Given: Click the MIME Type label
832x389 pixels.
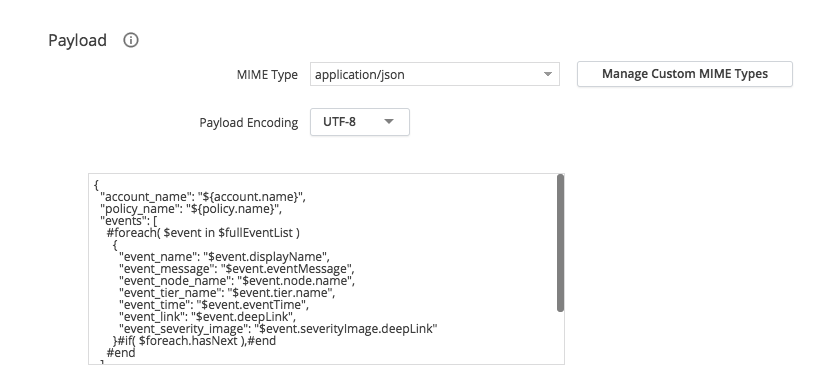Looking at the screenshot, I should point(267,75).
